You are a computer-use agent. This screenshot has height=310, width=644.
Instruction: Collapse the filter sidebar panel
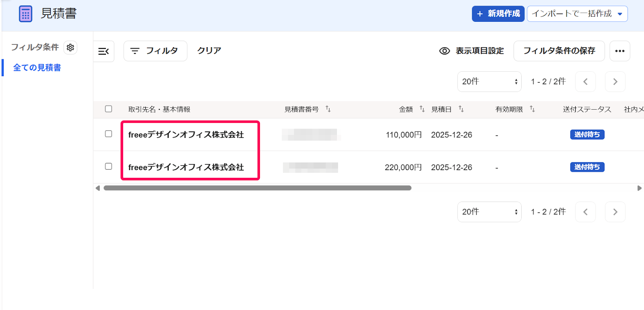[103, 51]
